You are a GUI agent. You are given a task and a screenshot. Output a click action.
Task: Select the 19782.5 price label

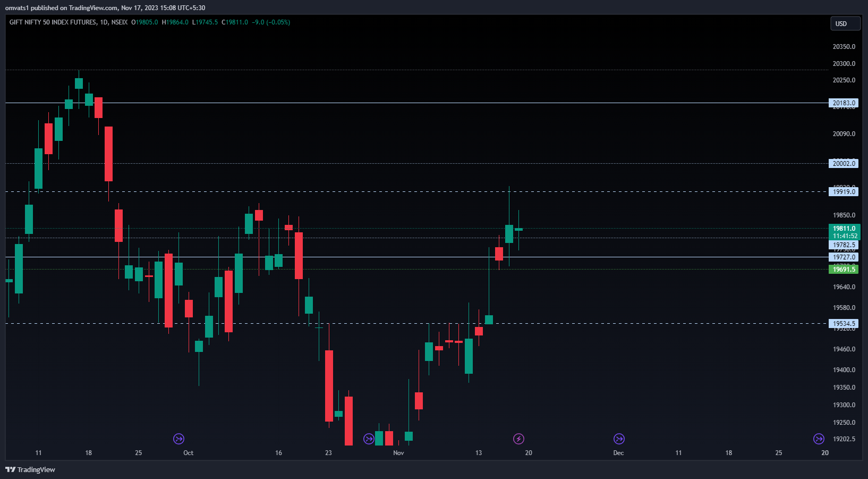pyautogui.click(x=844, y=245)
